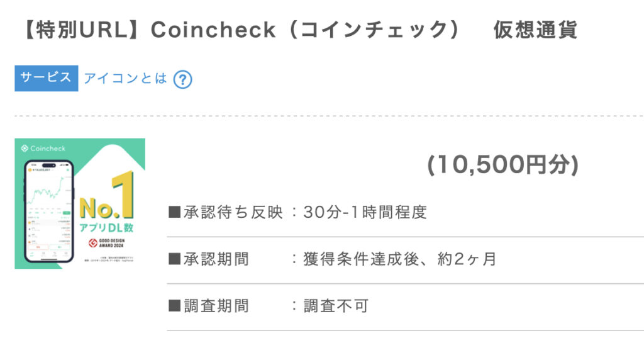This screenshot has width=644, height=355.
Task: Click the アプリDL数 caption in banner
Action: pyautogui.click(x=106, y=227)
